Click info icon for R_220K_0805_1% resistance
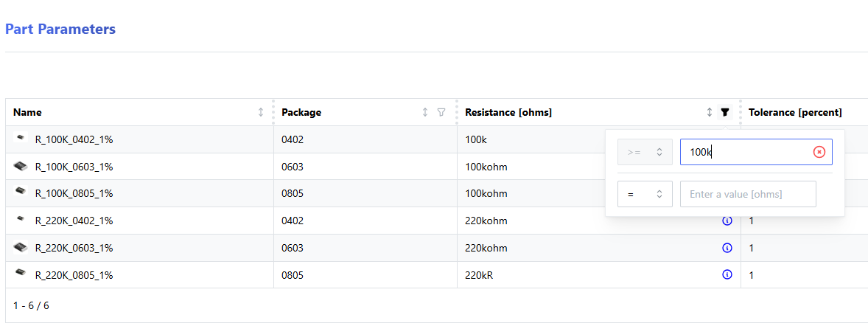The height and width of the screenshot is (326, 868). (727, 274)
